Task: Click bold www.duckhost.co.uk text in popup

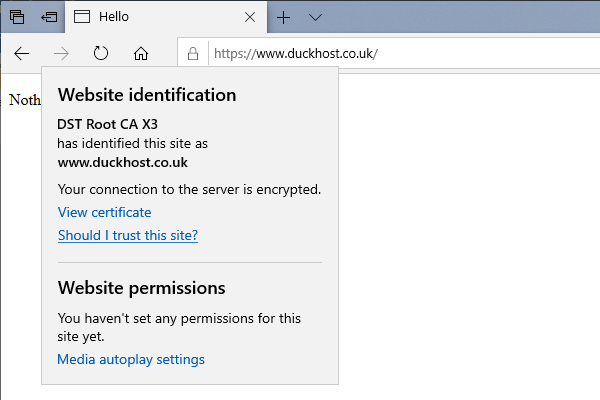Action: point(122,163)
